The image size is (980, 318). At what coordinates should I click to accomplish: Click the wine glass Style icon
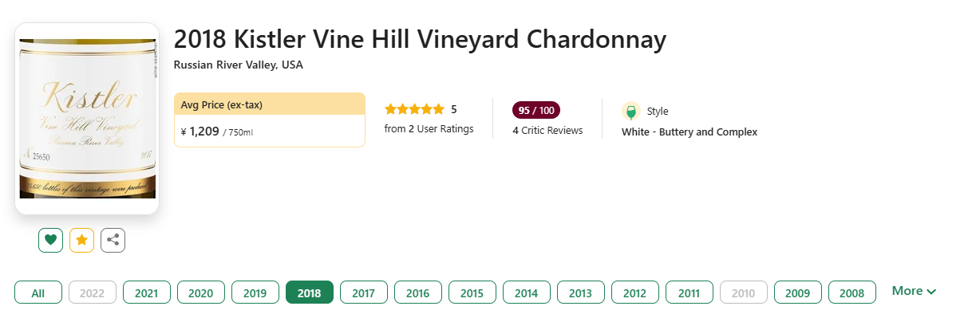click(x=631, y=112)
